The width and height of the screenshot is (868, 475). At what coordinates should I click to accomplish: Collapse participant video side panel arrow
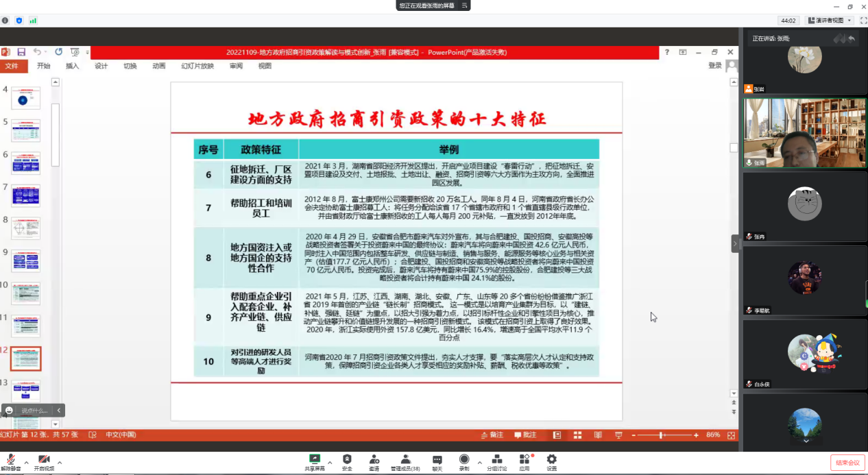(x=735, y=243)
